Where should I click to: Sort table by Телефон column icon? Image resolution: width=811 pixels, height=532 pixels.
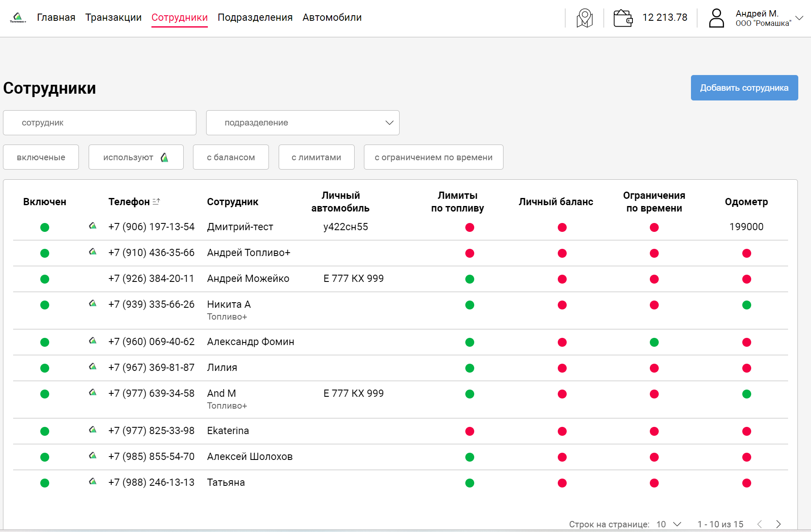point(157,202)
